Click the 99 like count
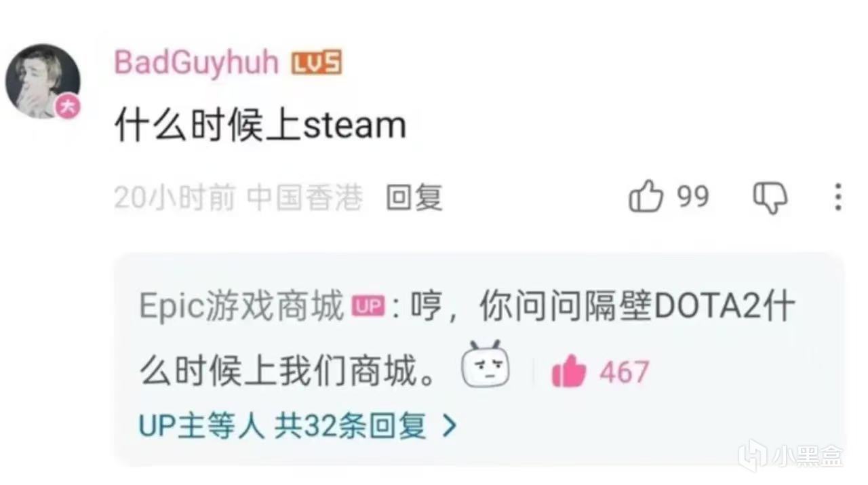Viewport: 868px width, 485px height. tap(693, 197)
